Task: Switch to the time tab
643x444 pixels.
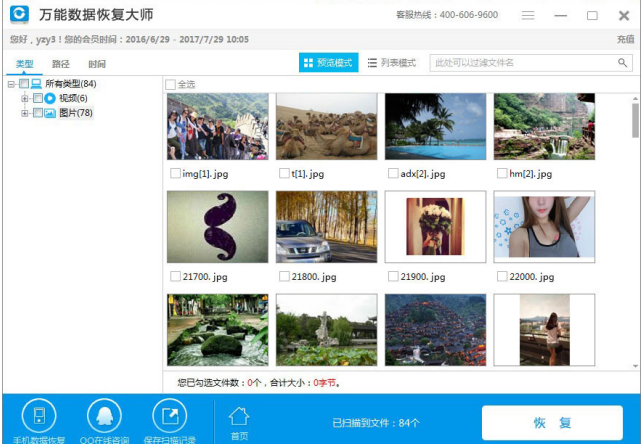Action: (97, 63)
